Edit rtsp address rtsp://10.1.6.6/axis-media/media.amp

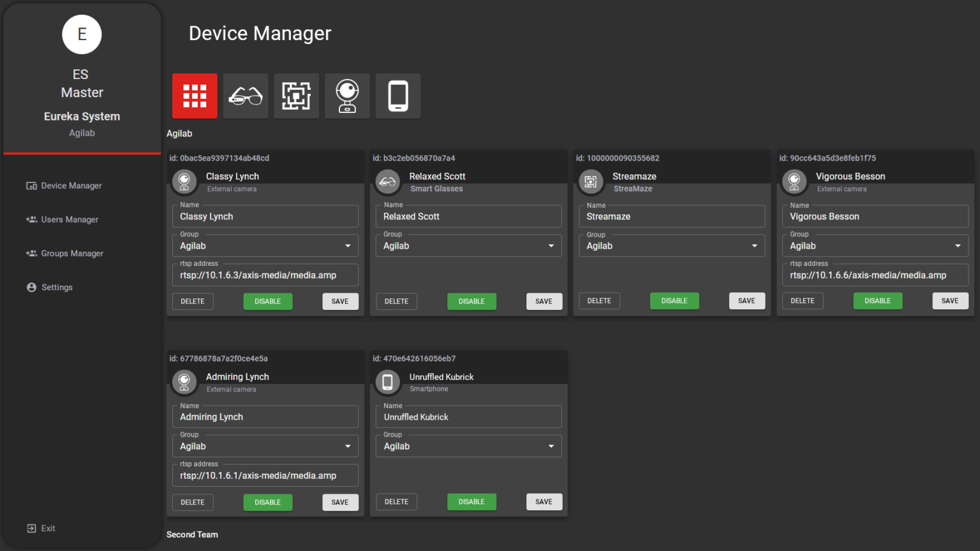(x=875, y=275)
